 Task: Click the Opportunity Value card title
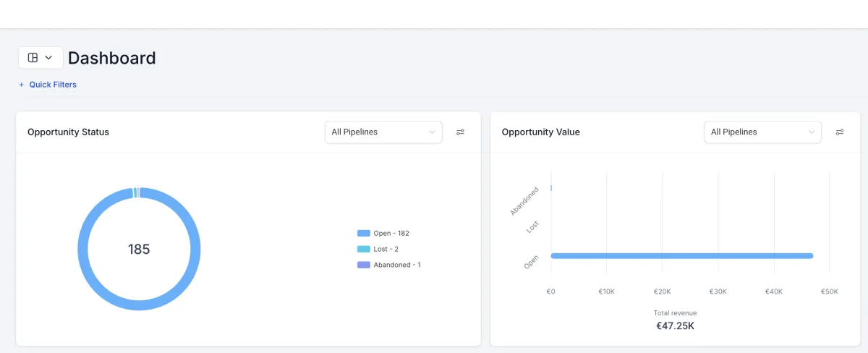(x=540, y=132)
